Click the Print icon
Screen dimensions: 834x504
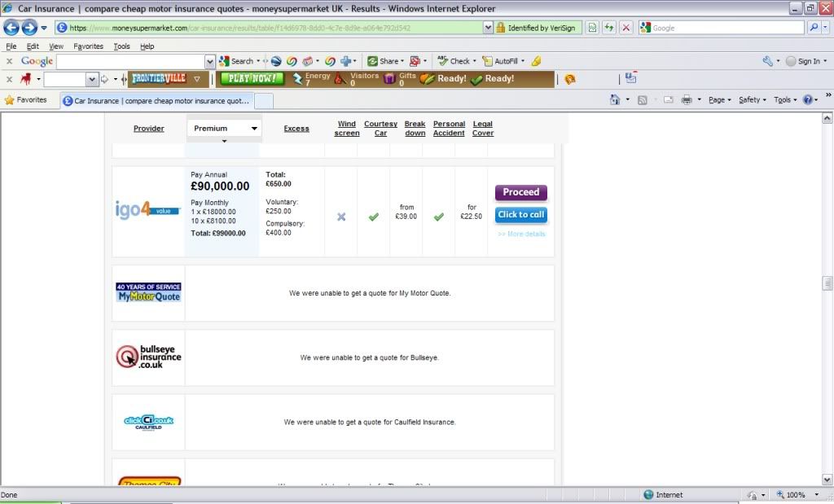(687, 99)
